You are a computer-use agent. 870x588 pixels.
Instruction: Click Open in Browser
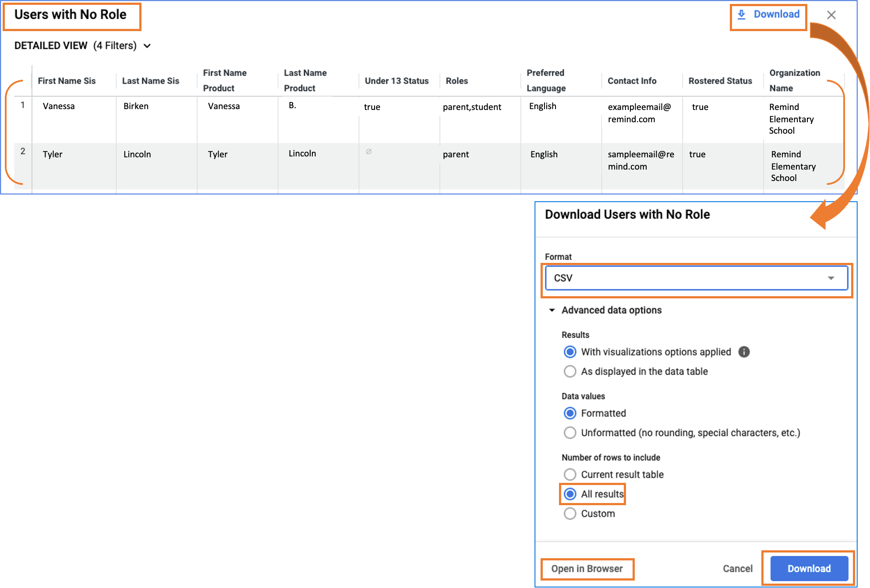point(587,569)
